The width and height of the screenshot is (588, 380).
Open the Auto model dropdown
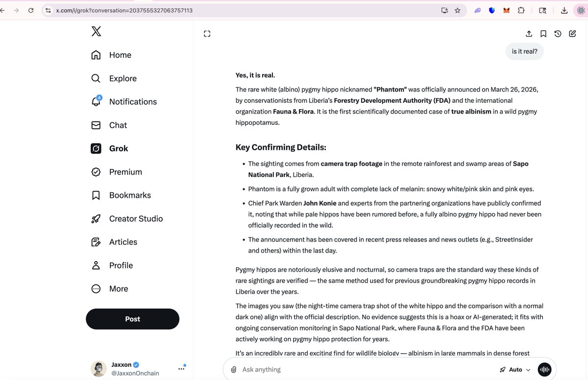(514, 370)
